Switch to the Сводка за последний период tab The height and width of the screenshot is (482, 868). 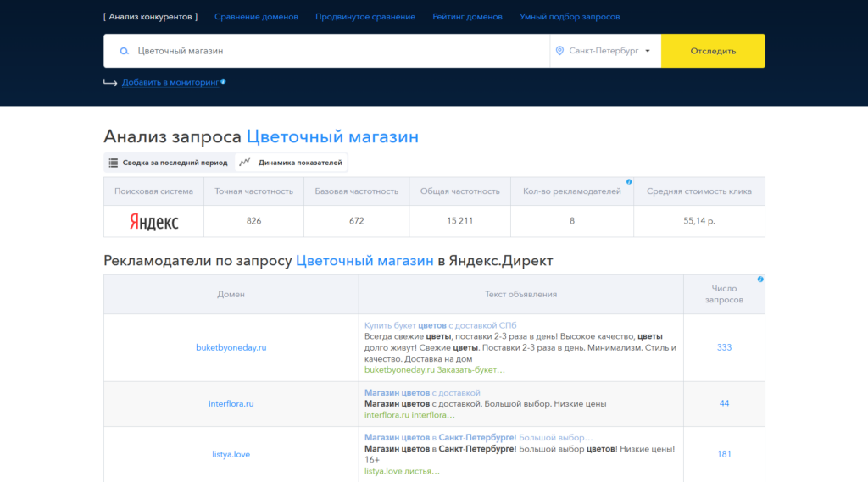(x=169, y=163)
